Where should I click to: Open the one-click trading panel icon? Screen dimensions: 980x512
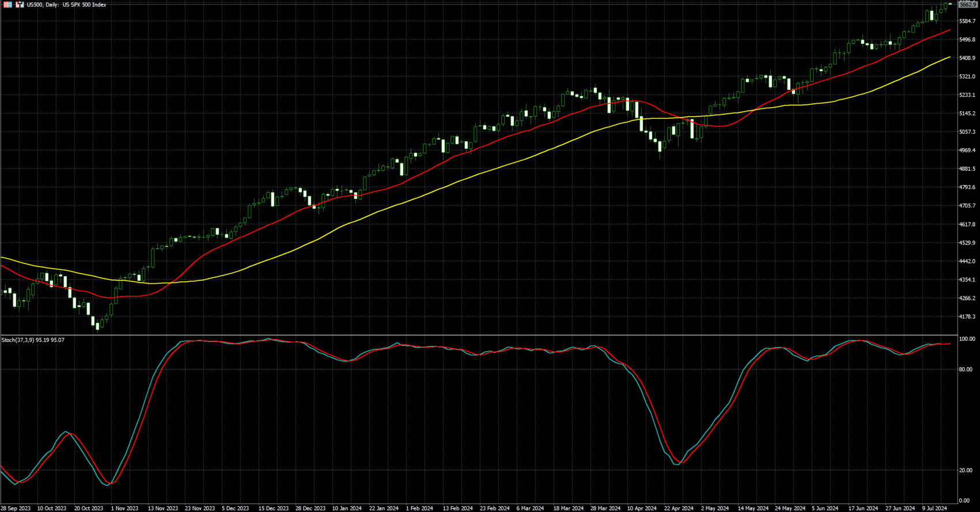(x=20, y=5)
